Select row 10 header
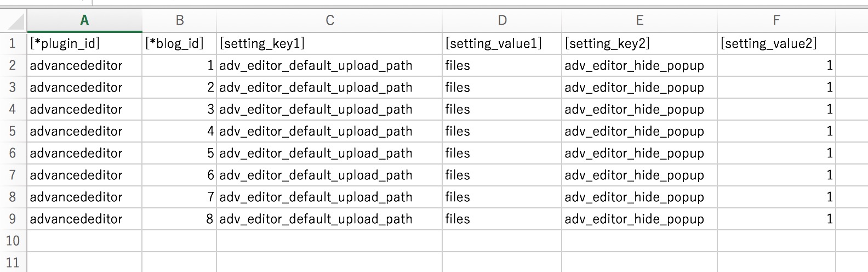The image size is (868, 272). click(13, 241)
